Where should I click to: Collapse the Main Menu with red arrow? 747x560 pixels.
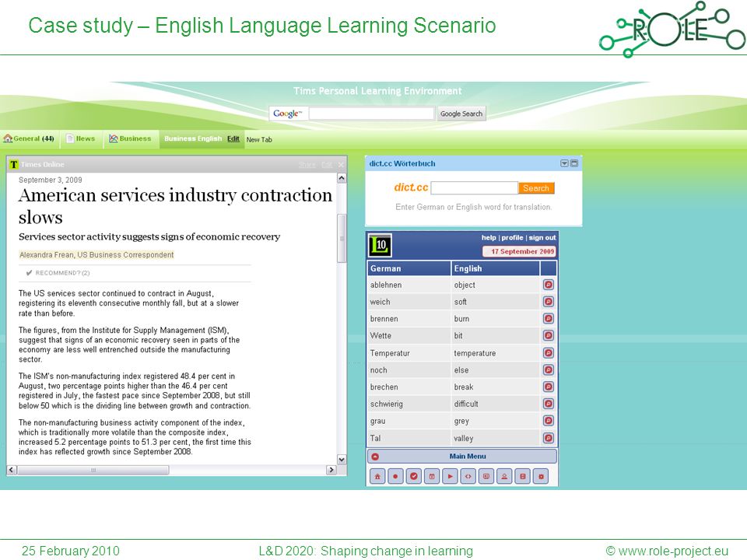pyautogui.click(x=375, y=457)
